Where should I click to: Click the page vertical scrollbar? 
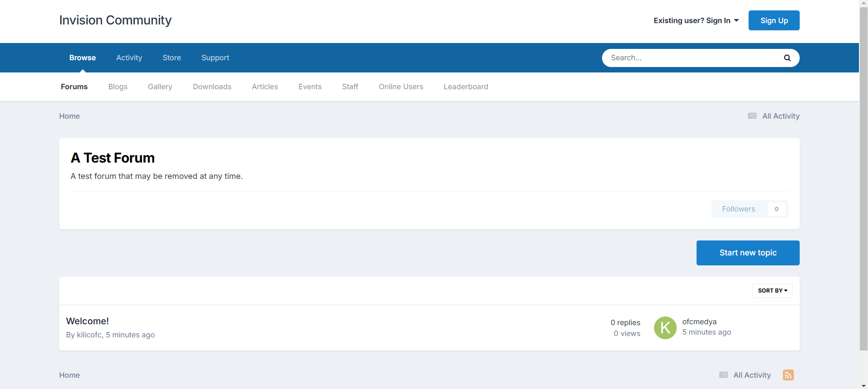click(x=863, y=178)
